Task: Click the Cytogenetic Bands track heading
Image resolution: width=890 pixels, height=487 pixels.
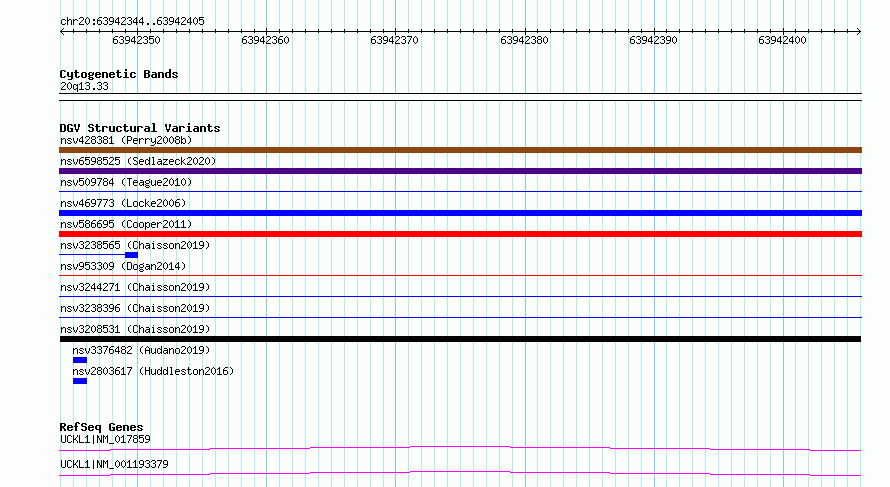Action: tap(119, 74)
